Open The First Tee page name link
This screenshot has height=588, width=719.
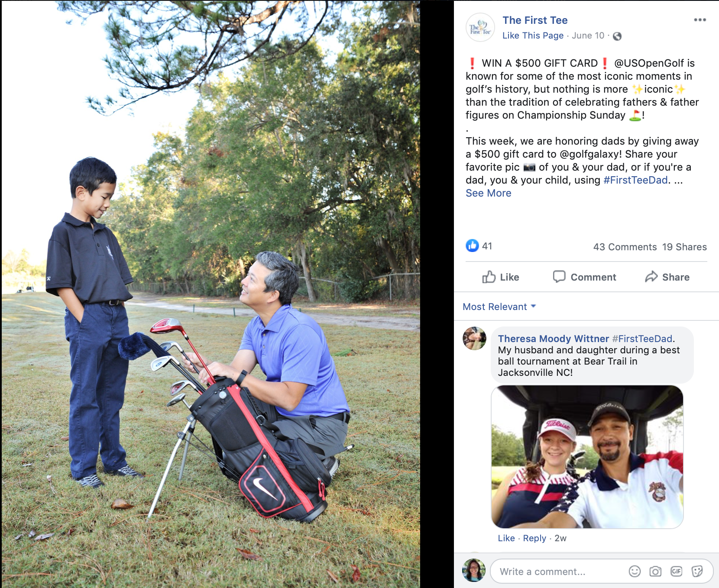click(x=535, y=20)
